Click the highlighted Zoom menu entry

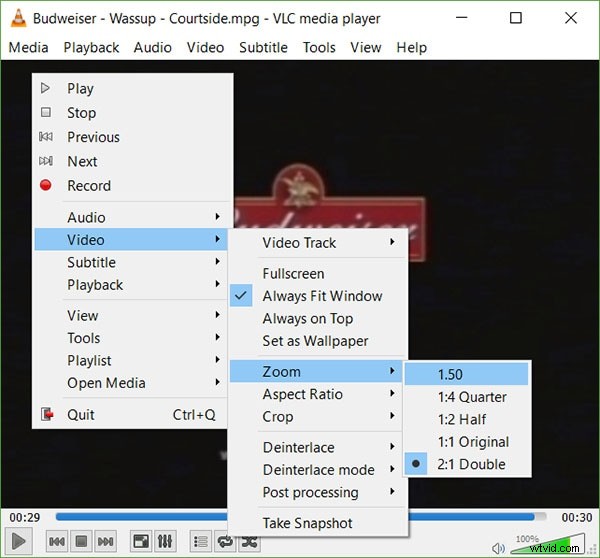point(315,371)
